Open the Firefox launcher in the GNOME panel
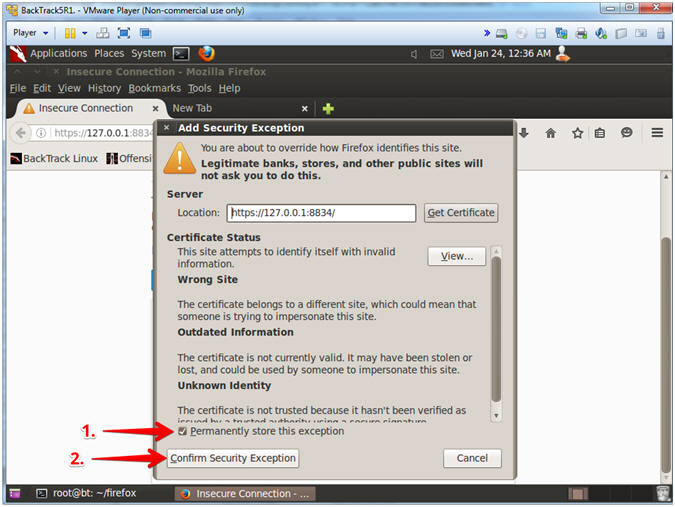This screenshot has height=507, width=675. point(207,54)
